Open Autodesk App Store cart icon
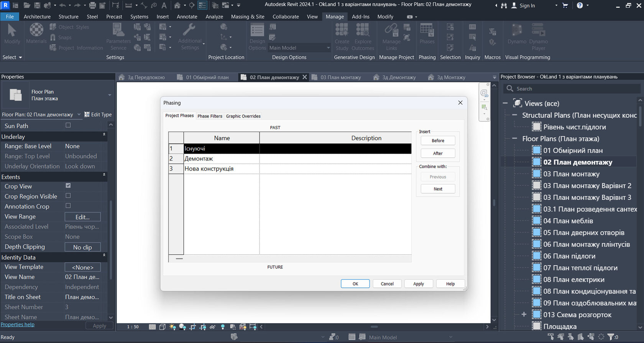This screenshot has height=343, width=644. [565, 5]
